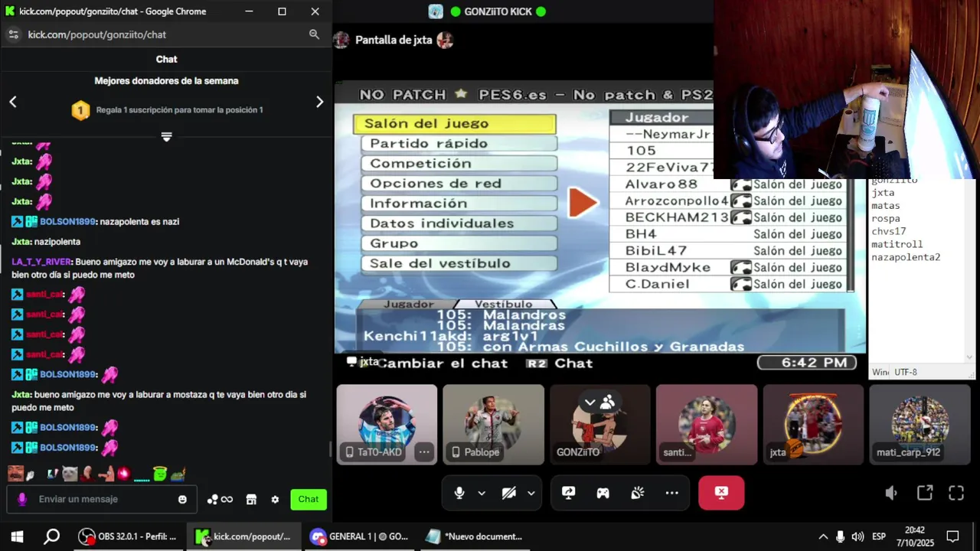The height and width of the screenshot is (551, 980).
Task: Select the jxta participant tile
Action: (813, 424)
